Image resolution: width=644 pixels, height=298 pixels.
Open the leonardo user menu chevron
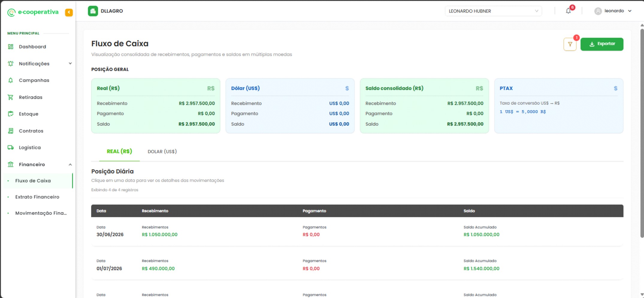[630, 11]
